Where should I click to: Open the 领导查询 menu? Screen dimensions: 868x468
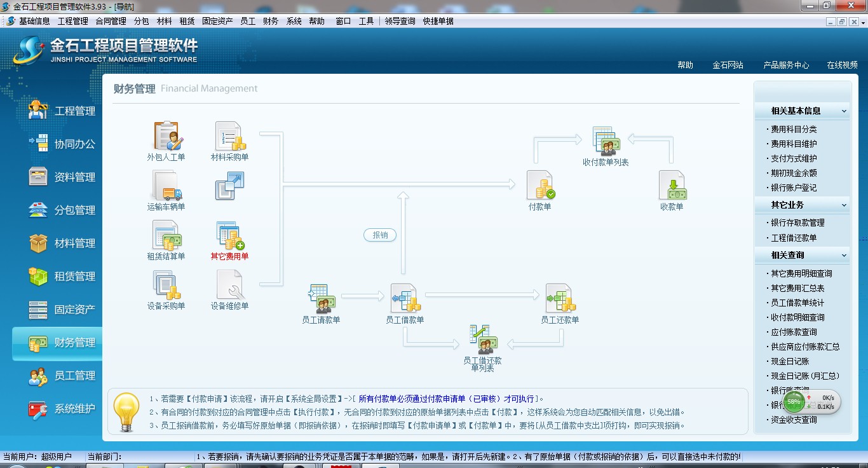pos(400,21)
